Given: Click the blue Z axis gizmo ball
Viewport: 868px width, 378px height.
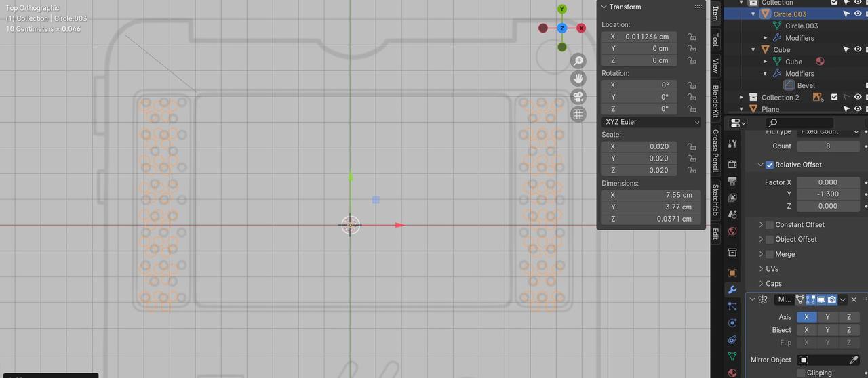Looking at the screenshot, I should coord(562,28).
